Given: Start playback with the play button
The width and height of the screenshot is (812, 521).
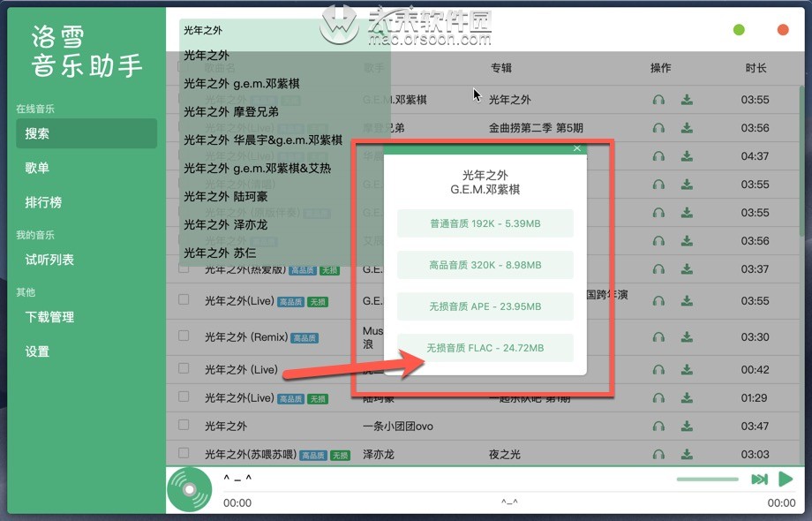Looking at the screenshot, I should click(786, 479).
